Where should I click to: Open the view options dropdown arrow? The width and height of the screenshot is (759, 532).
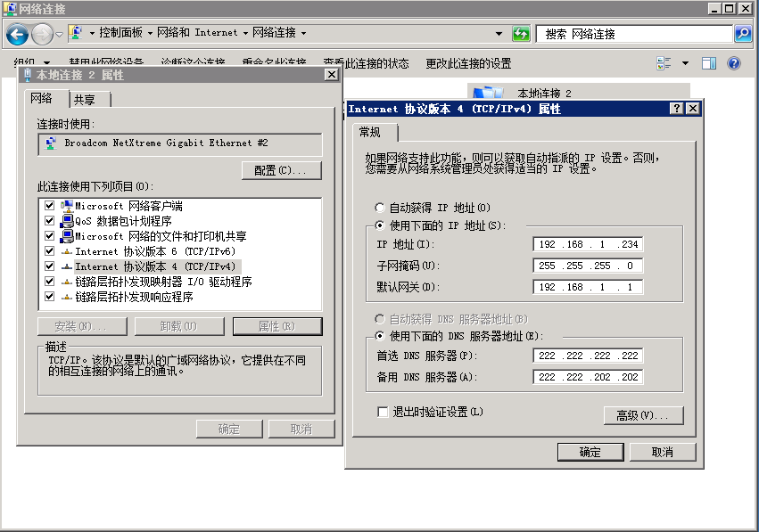point(685,63)
